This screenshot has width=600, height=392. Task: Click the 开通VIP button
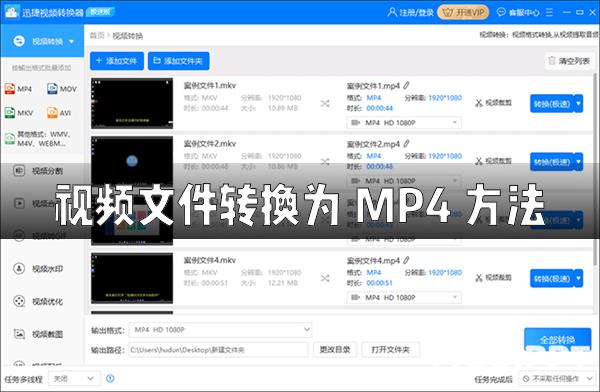pos(463,12)
